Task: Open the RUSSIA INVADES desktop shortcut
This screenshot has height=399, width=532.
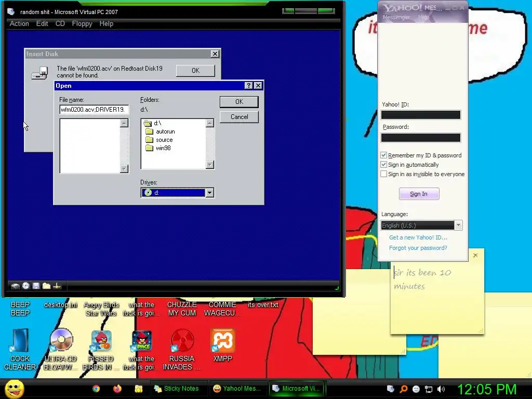Action: click(x=182, y=340)
